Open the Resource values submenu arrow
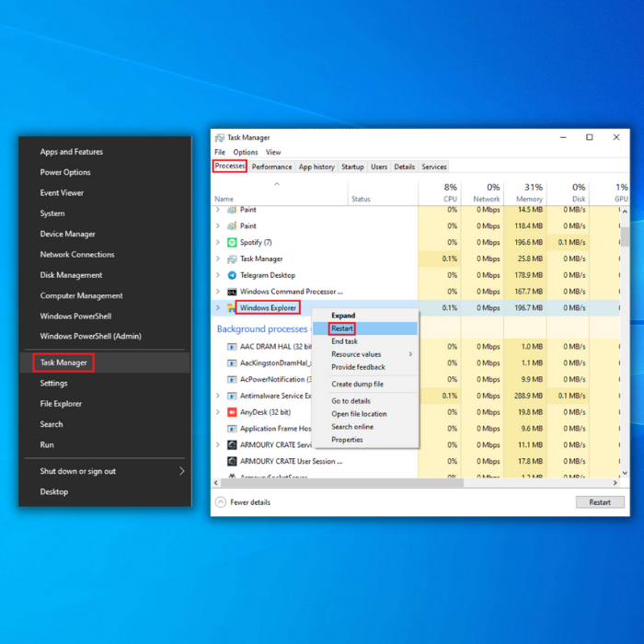 pyautogui.click(x=410, y=354)
